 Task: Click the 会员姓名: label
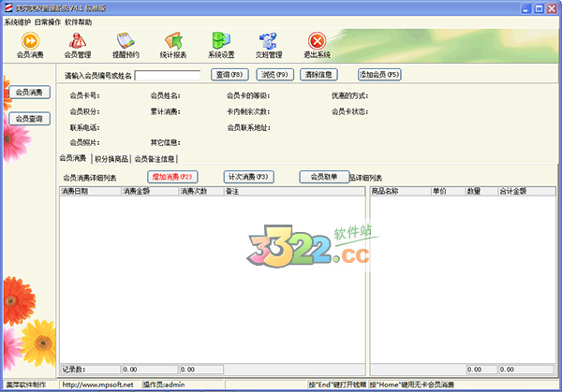pyautogui.click(x=165, y=95)
